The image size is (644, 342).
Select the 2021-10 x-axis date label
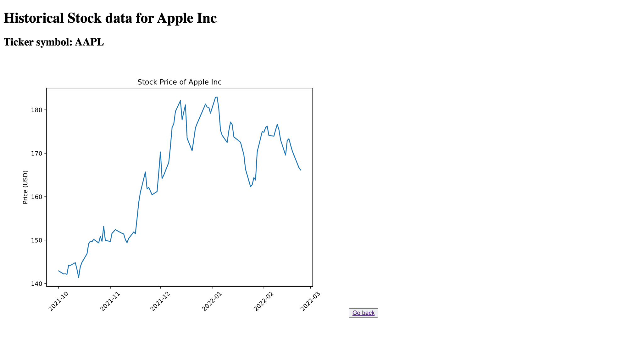58,301
